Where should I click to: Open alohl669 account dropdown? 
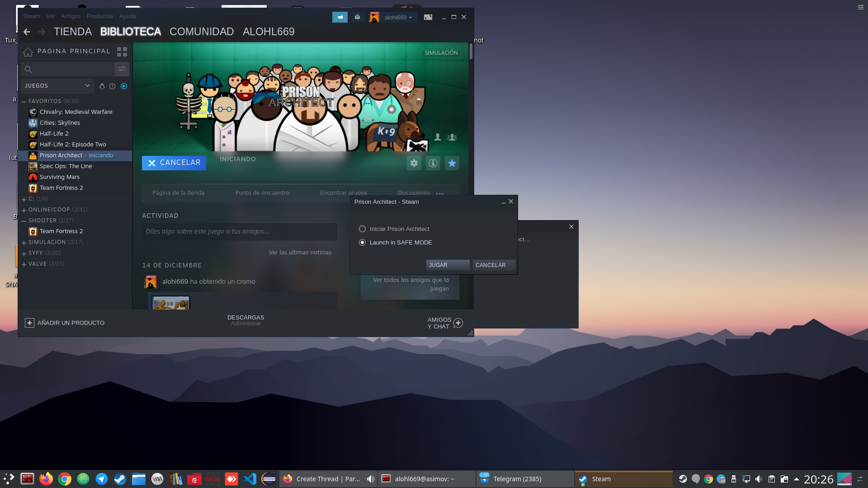point(398,17)
